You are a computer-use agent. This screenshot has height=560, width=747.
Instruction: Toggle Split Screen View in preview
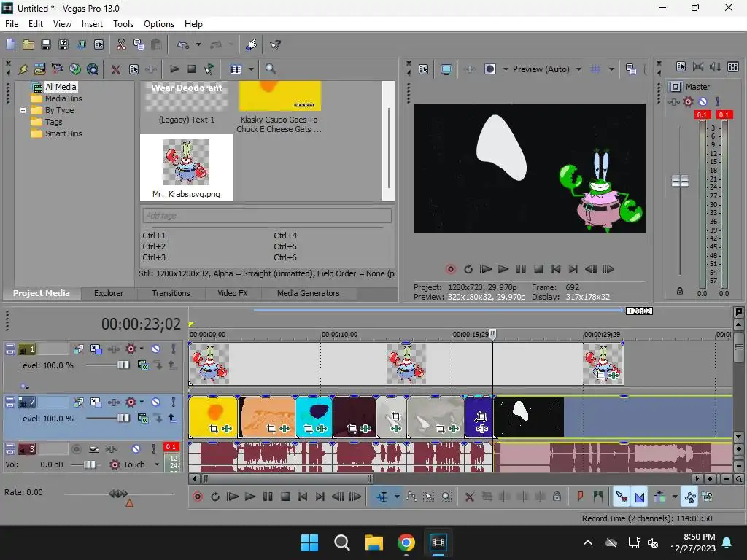pos(489,69)
